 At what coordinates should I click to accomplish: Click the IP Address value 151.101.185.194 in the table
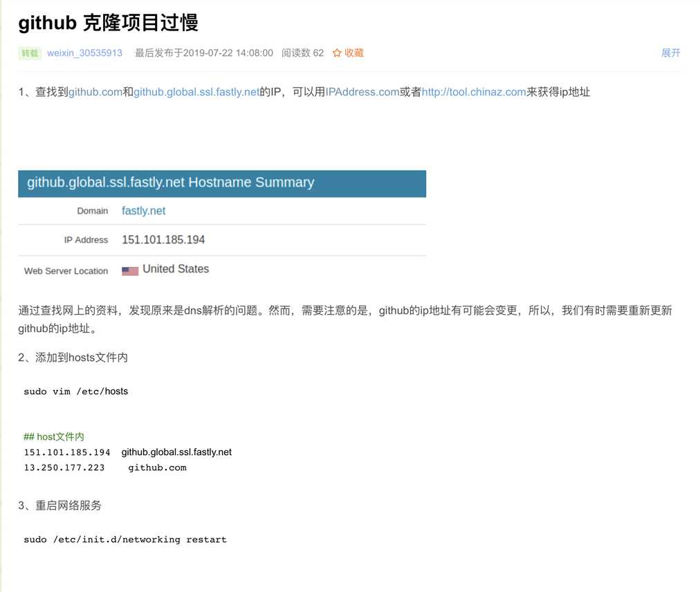tap(163, 240)
